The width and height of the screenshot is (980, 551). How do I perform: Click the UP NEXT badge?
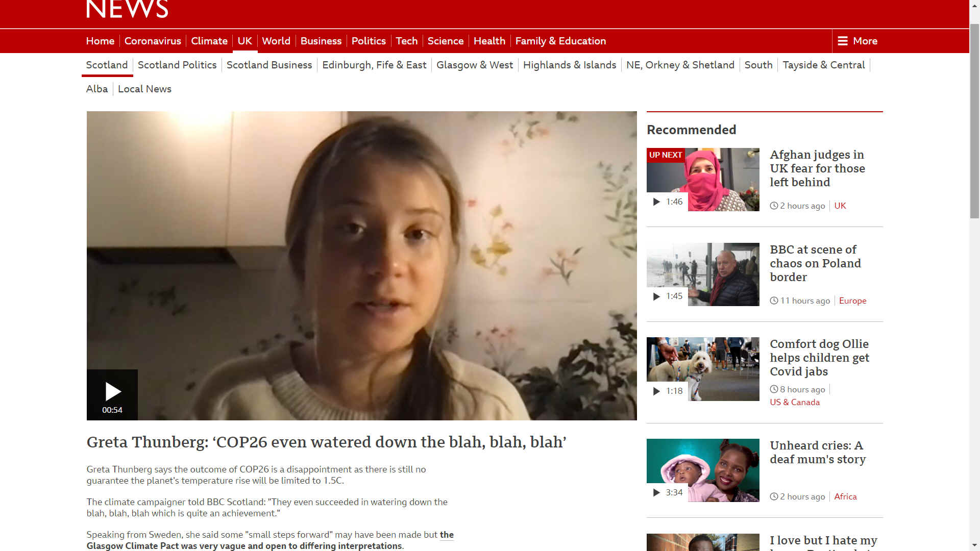pos(666,155)
